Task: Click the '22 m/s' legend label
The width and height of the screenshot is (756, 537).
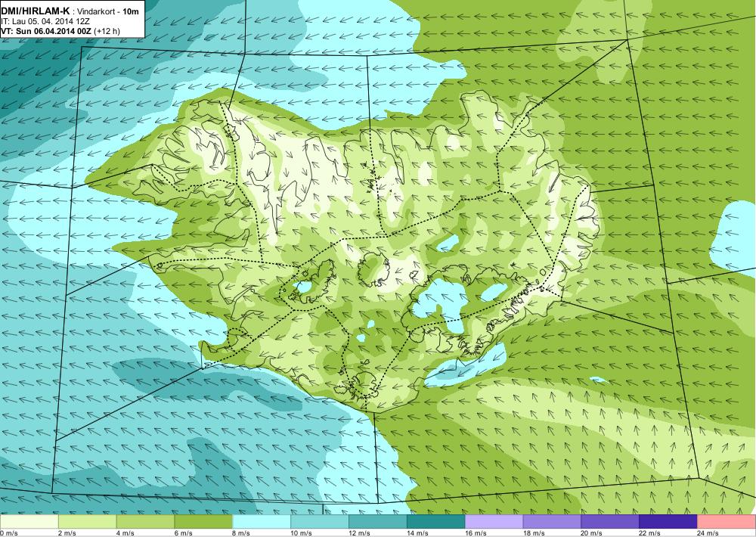Action: (x=650, y=533)
